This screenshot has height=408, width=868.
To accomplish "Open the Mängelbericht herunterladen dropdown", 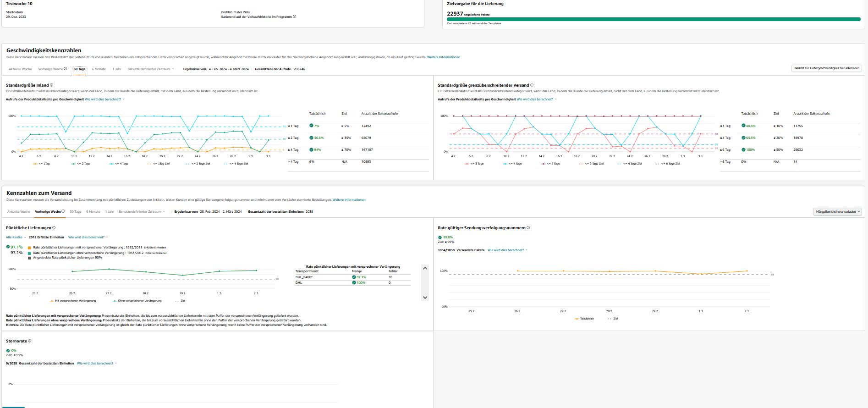I will (837, 212).
